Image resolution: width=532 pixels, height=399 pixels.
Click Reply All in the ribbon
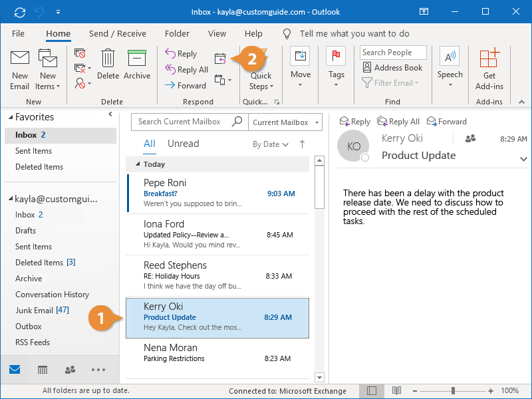tap(186, 70)
